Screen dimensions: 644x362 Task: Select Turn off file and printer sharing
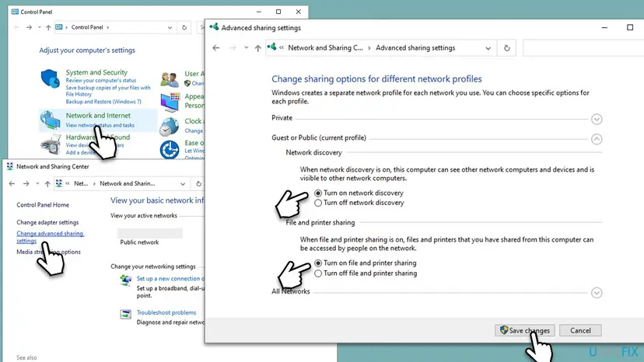318,273
